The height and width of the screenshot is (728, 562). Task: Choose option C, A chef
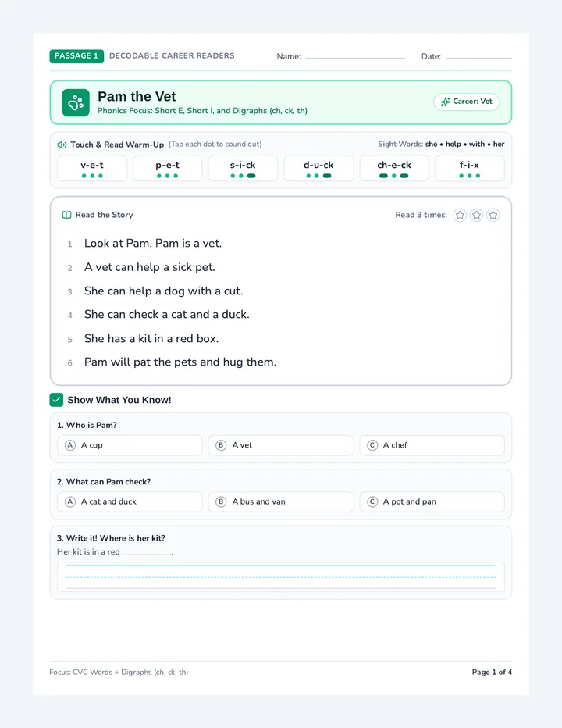432,445
